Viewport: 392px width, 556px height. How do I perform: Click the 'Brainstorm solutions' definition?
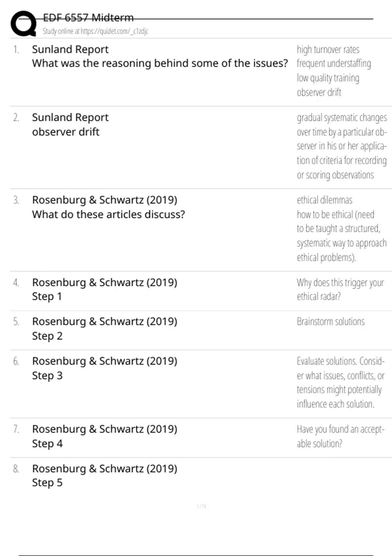pyautogui.click(x=331, y=321)
